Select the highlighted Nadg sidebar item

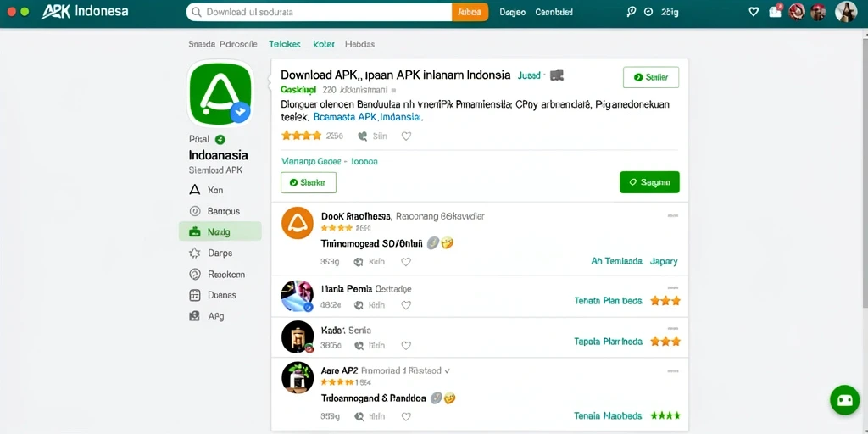(220, 232)
